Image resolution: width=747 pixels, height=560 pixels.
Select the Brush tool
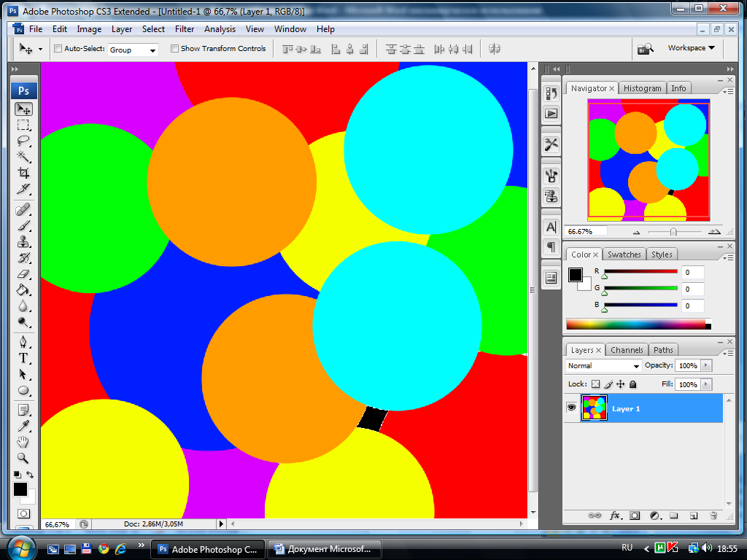pyautogui.click(x=23, y=226)
